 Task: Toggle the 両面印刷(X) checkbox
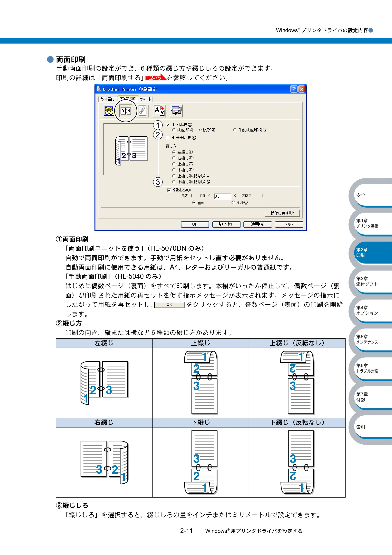click(168, 124)
